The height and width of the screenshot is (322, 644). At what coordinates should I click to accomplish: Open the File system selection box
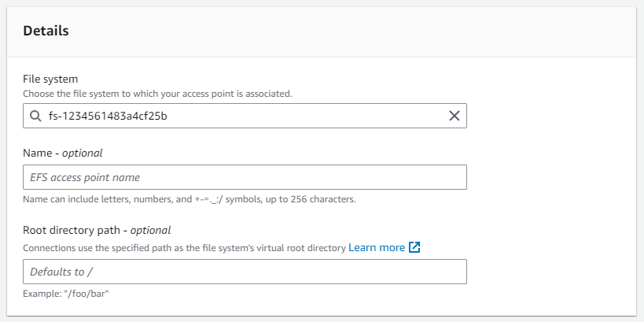point(245,116)
